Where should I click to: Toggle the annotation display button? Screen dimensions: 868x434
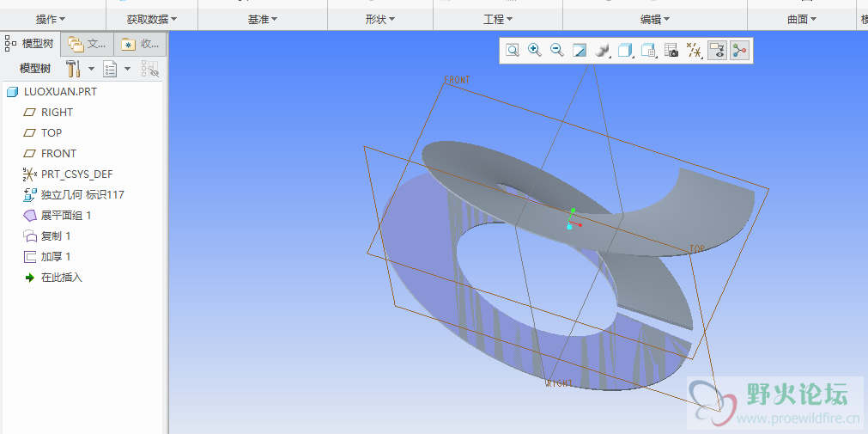(x=717, y=51)
